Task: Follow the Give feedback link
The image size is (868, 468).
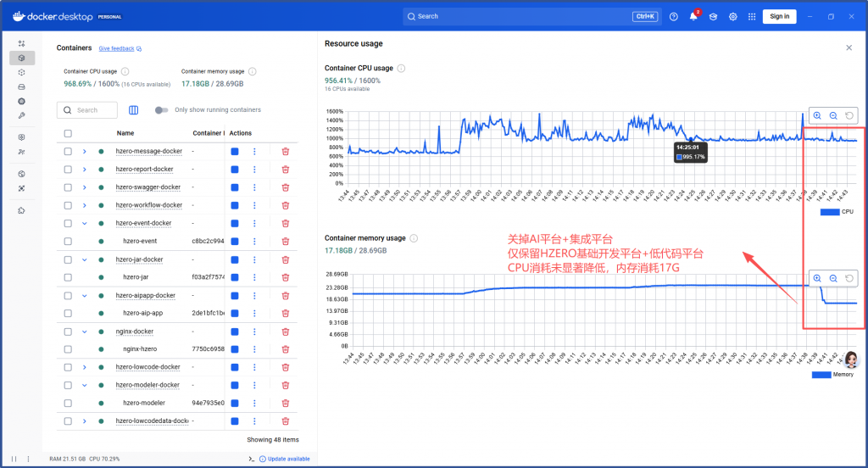Action: [117, 49]
